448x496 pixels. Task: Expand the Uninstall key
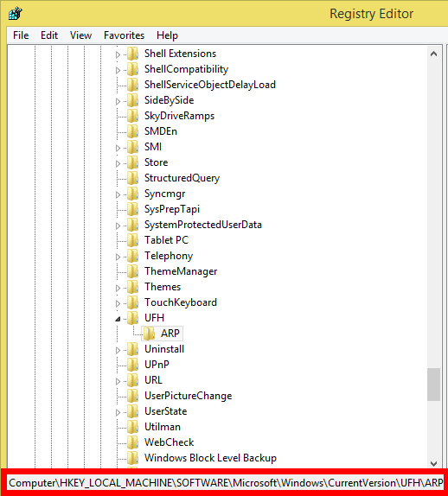(x=118, y=350)
